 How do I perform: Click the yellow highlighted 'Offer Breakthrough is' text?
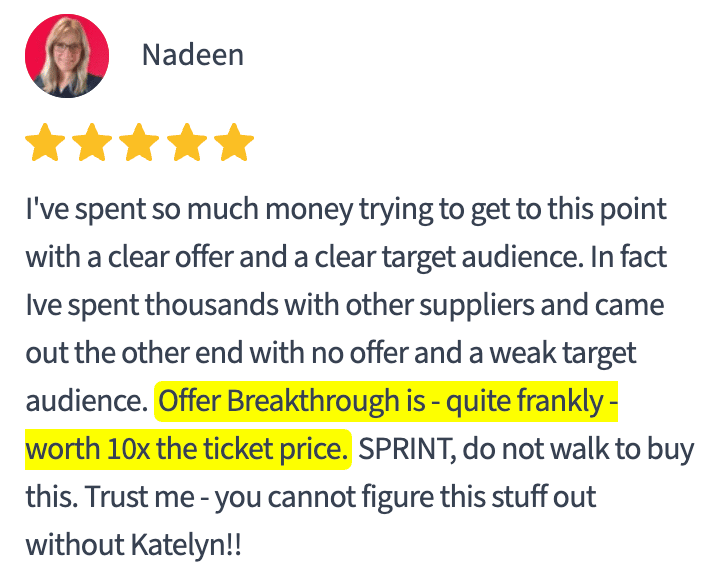[x=292, y=401]
